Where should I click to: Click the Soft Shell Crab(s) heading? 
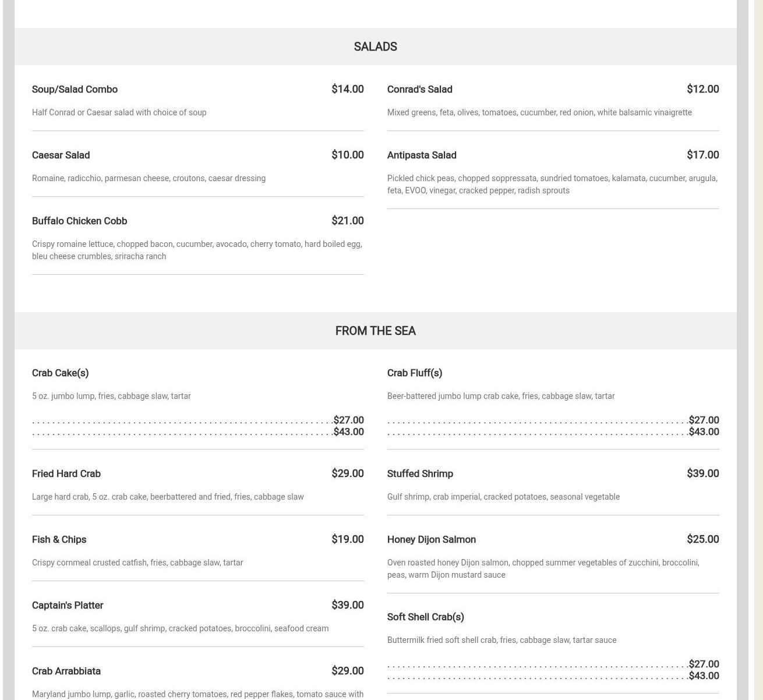(425, 617)
